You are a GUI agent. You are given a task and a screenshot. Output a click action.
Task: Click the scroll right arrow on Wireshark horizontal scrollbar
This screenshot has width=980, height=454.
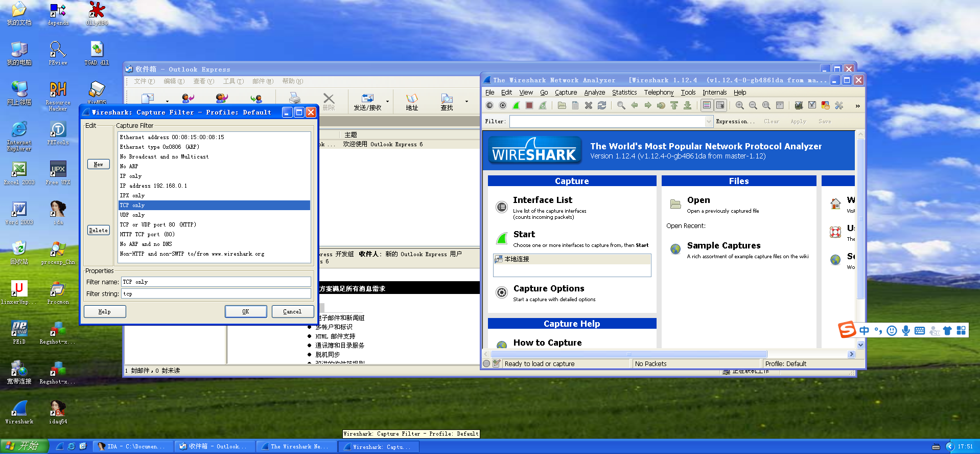[851, 354]
